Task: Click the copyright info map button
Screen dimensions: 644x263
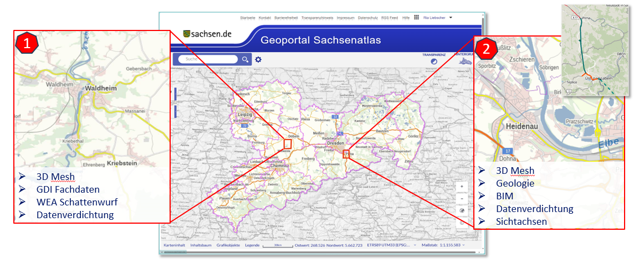Action: [x=462, y=223]
